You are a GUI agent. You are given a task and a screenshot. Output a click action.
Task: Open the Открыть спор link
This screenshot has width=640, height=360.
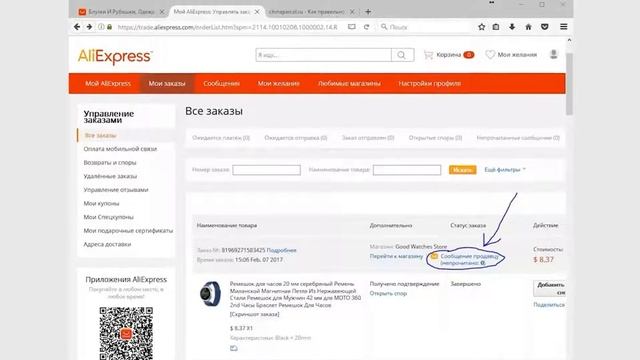tap(388, 293)
